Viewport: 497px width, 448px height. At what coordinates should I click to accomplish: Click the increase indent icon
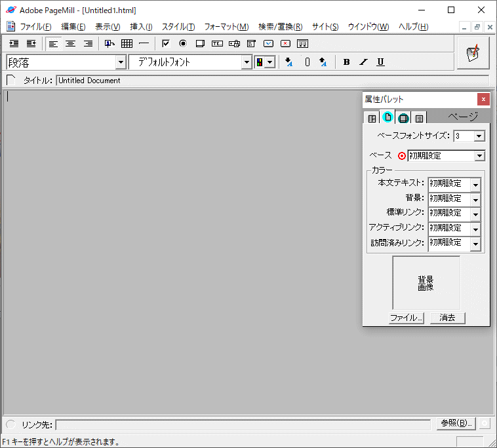[14, 44]
